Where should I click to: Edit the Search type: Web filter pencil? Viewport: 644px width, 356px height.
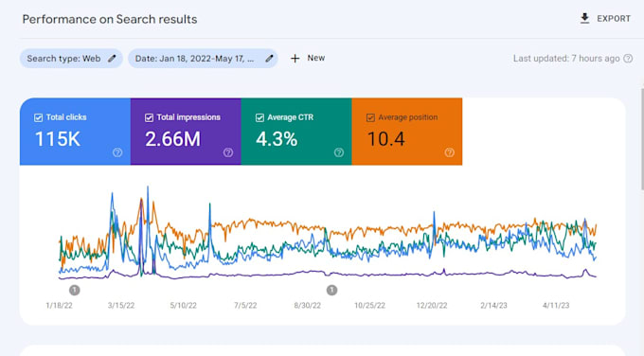tap(112, 59)
